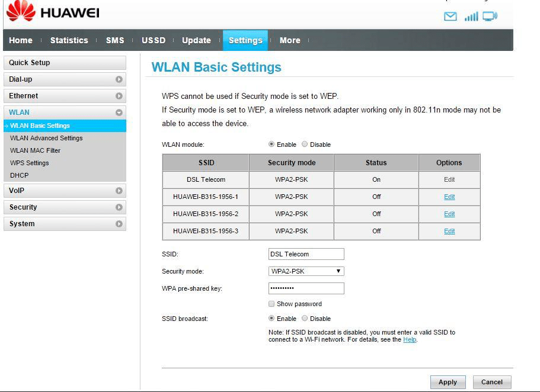Open the Statistics tab
The height and width of the screenshot is (392, 540).
(69, 40)
